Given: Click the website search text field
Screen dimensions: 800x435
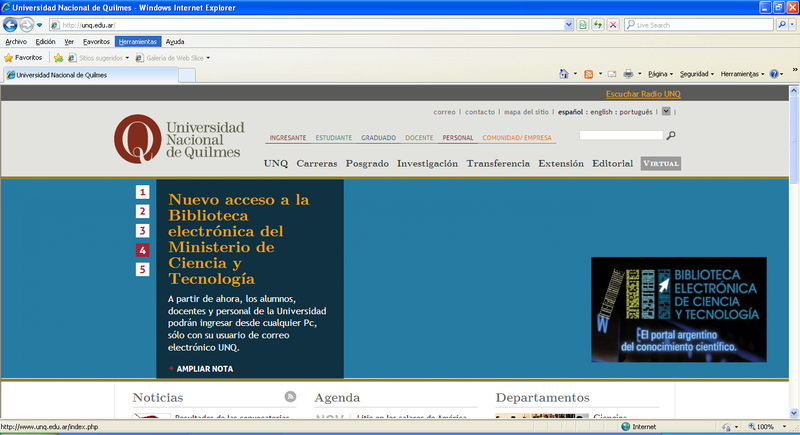Looking at the screenshot, I should [621, 135].
